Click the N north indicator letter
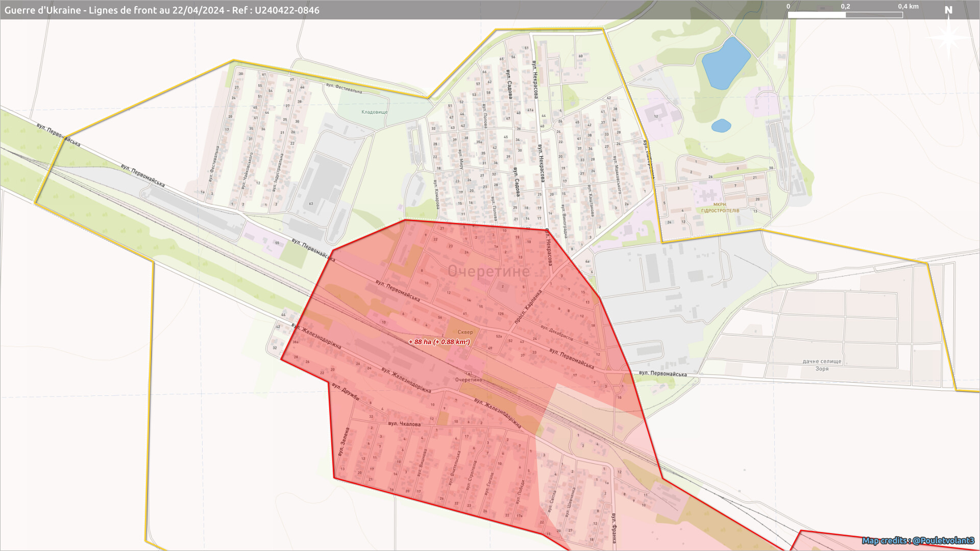 pos(948,10)
